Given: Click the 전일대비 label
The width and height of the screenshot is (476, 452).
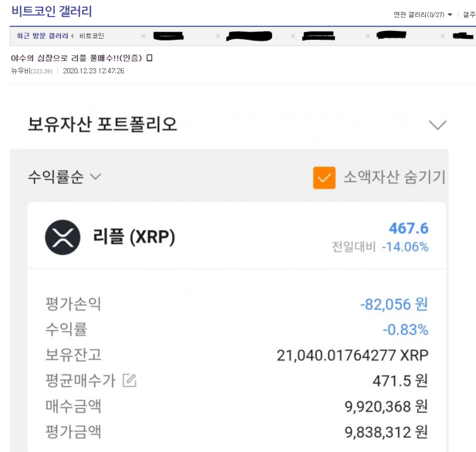Looking at the screenshot, I should click(354, 247).
